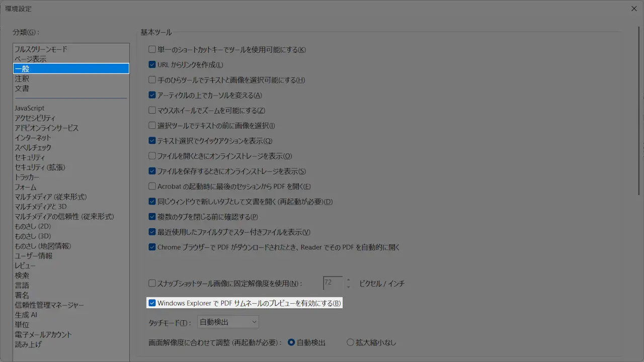
Task: Enable マウスホイールでズームを可能にする
Action: click(152, 111)
